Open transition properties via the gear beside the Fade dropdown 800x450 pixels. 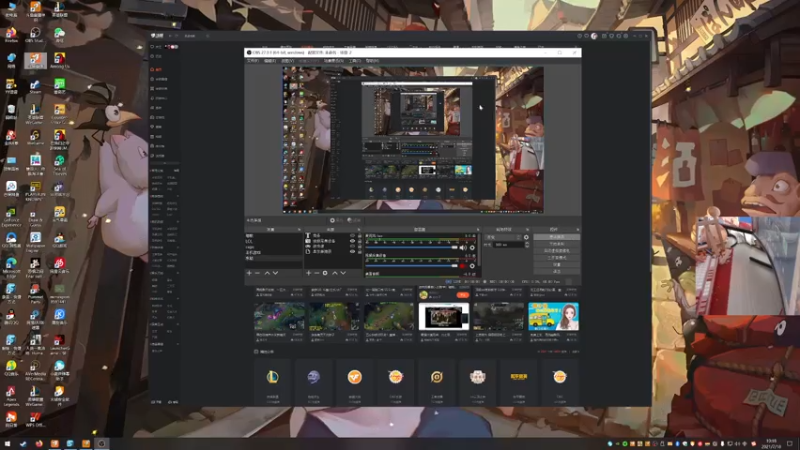coord(526,237)
